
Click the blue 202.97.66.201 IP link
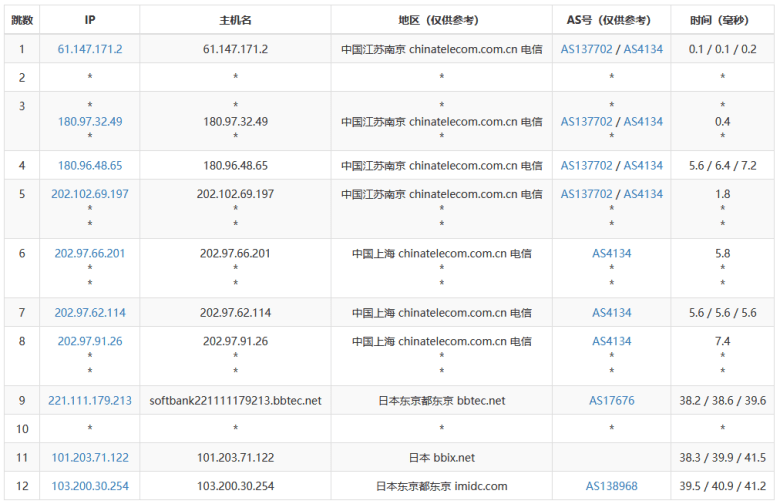(x=90, y=253)
